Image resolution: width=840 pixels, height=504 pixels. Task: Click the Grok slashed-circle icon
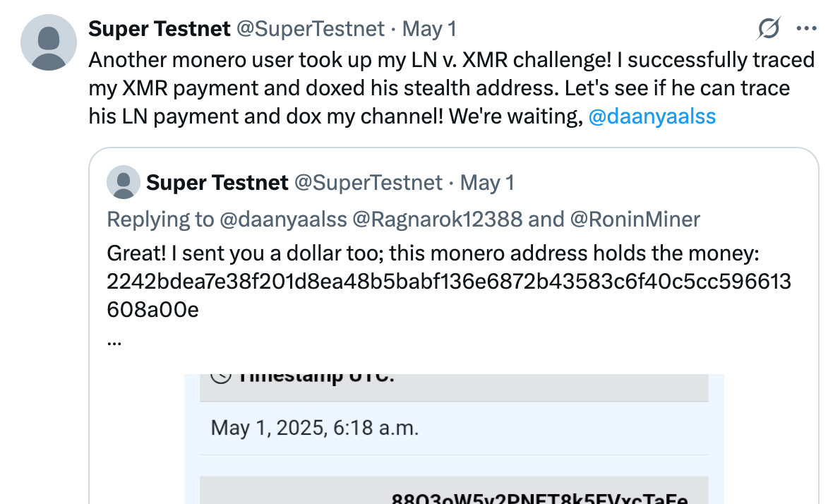pyautogui.click(x=769, y=28)
